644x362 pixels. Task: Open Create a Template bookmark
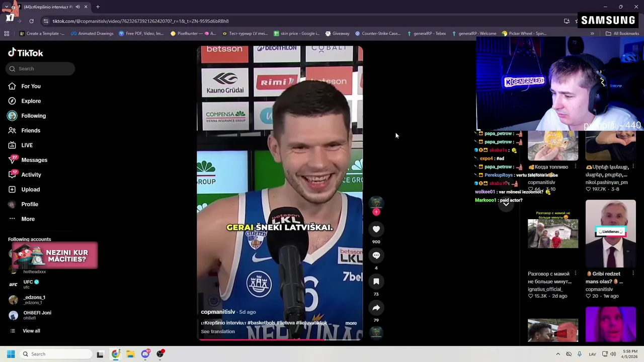coord(42,34)
